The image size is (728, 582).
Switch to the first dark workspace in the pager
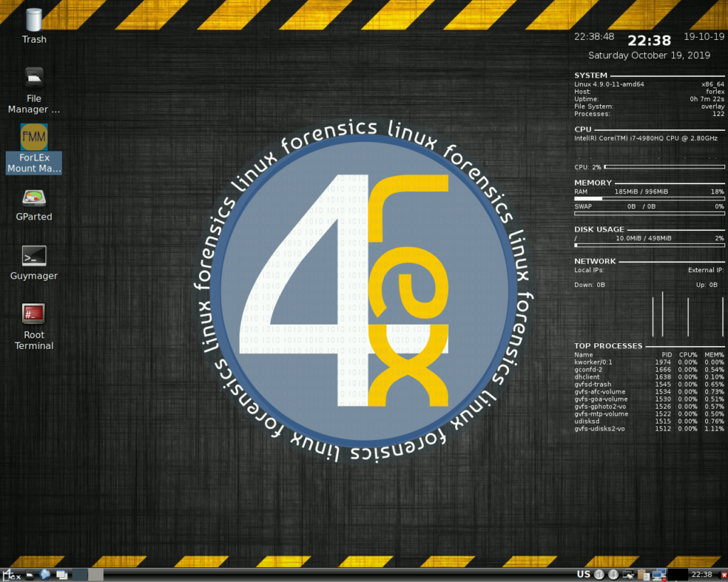tap(80, 575)
